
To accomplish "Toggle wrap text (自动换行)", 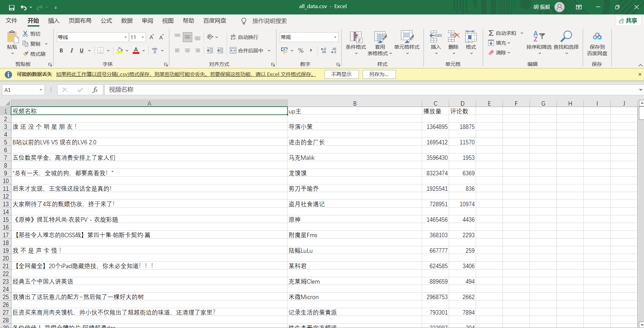I will point(244,37).
